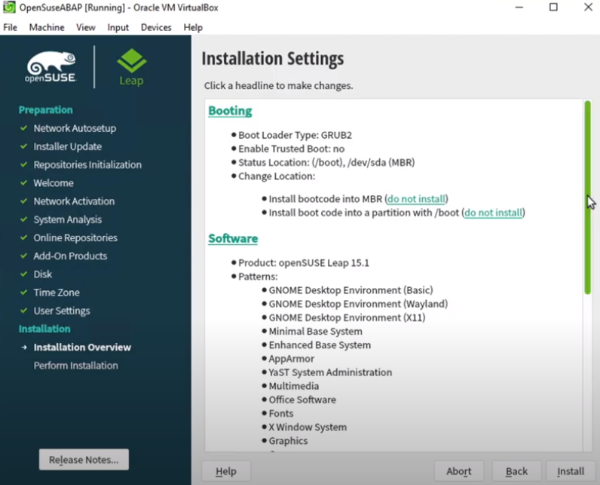Screen dimensions: 600x485
Task: Click the Online Repositories step
Action: coord(75,238)
